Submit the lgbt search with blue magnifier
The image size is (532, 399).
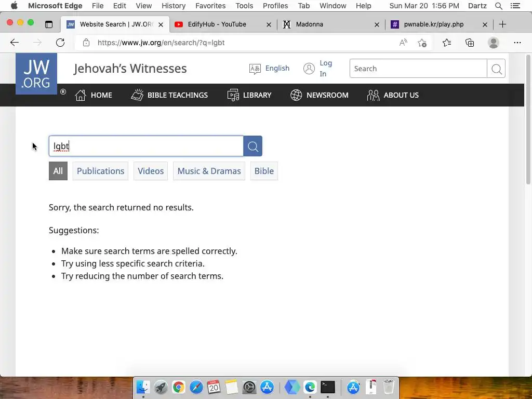click(x=253, y=146)
